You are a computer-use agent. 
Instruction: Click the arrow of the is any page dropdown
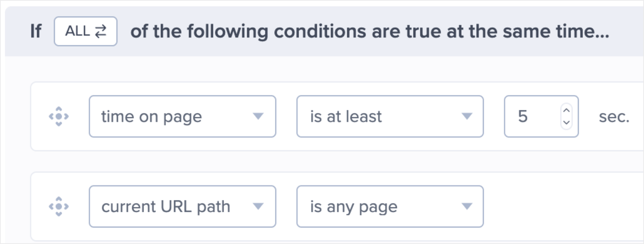tap(466, 207)
